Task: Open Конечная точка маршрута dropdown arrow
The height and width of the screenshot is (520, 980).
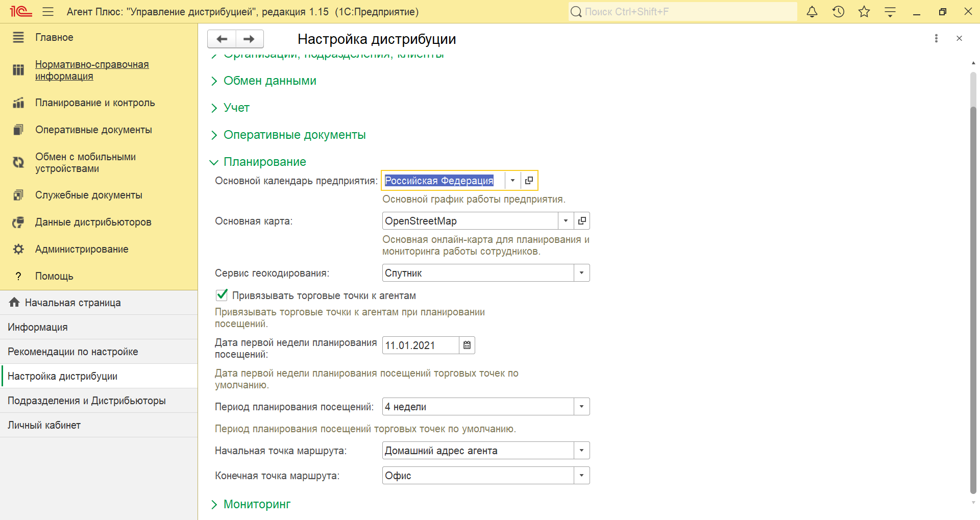Action: (x=581, y=476)
